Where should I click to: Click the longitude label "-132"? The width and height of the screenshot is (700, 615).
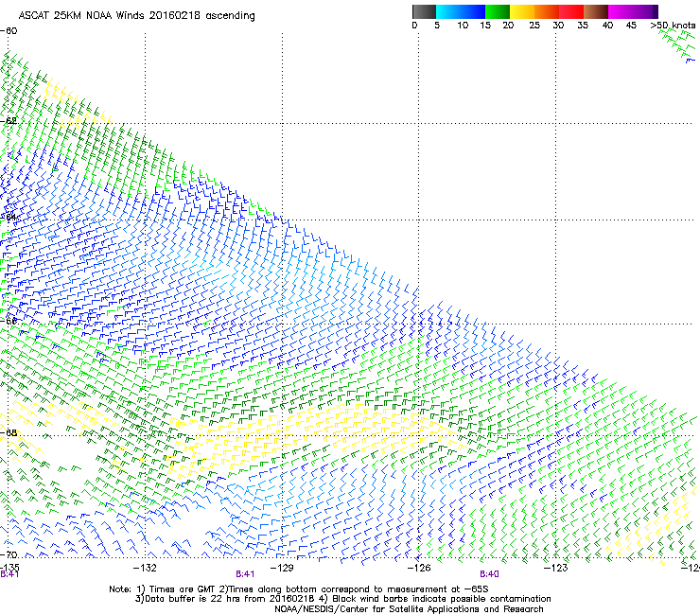[x=145, y=568]
